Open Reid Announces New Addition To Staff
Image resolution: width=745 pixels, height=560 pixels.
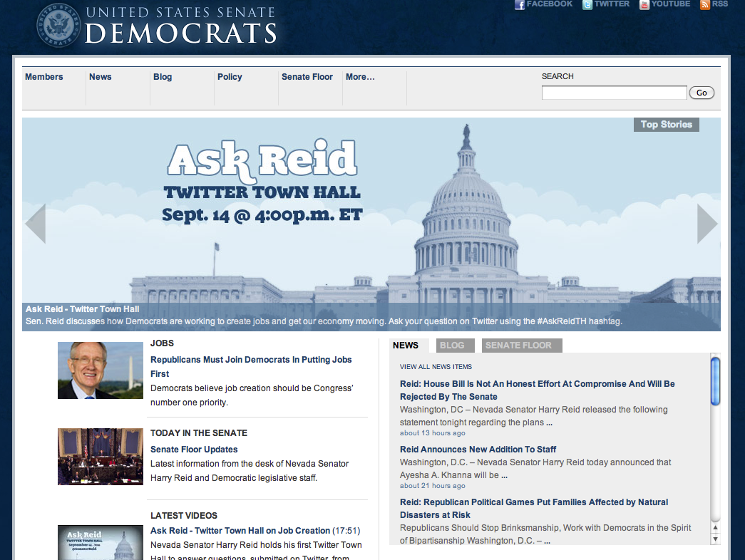(x=478, y=450)
